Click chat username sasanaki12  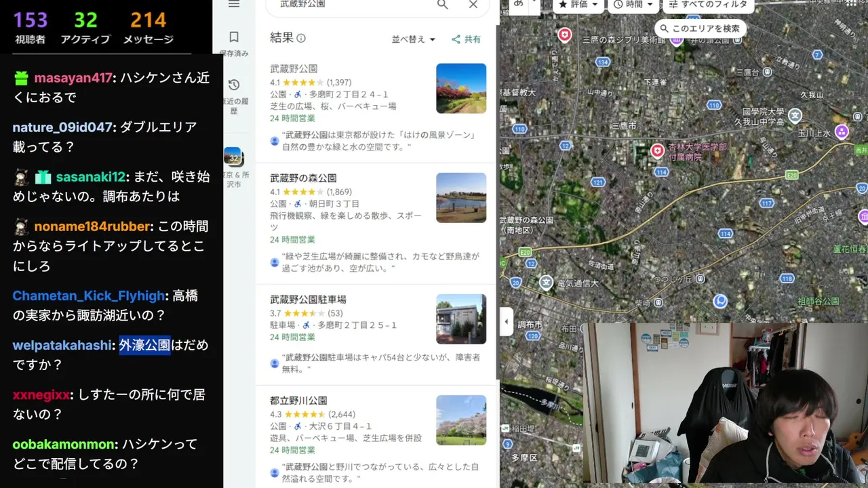point(91,177)
